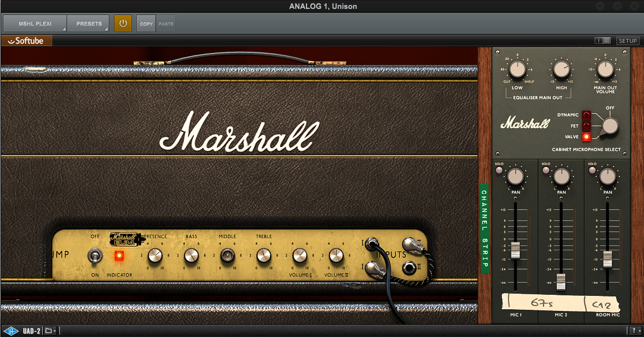644x337 pixels.
Task: Click the ROOM MIC volume fader handle
Action: pos(607,259)
